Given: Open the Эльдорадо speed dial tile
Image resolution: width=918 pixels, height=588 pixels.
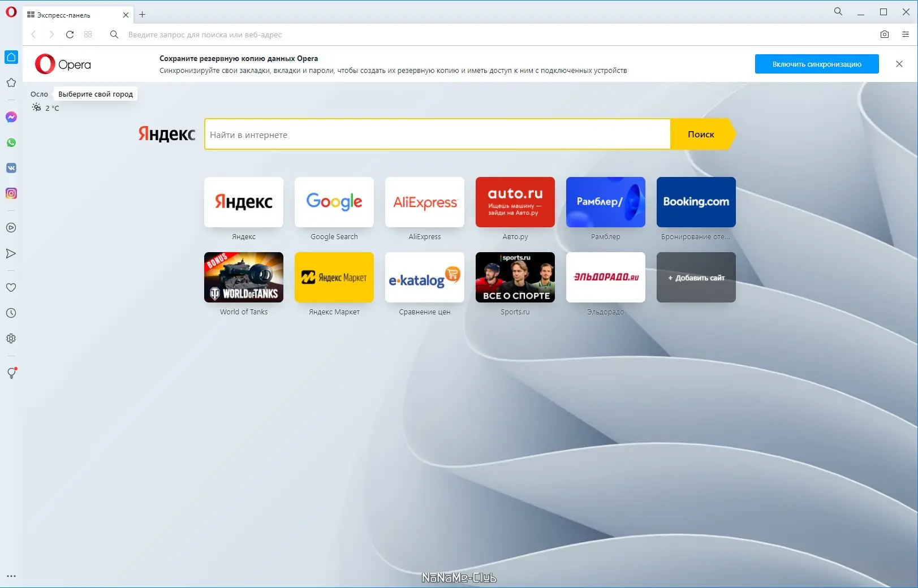Looking at the screenshot, I should point(606,277).
